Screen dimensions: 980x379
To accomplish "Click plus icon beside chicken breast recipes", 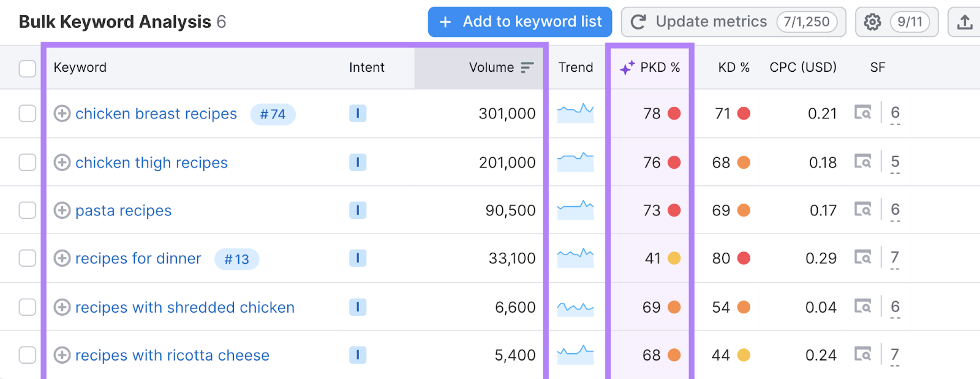I will (62, 113).
